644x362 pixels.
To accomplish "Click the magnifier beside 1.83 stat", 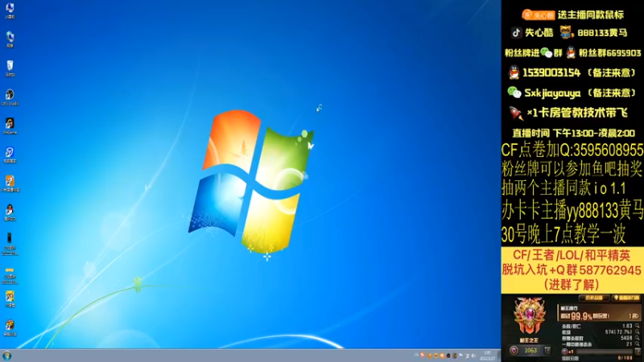I will (638, 326).
